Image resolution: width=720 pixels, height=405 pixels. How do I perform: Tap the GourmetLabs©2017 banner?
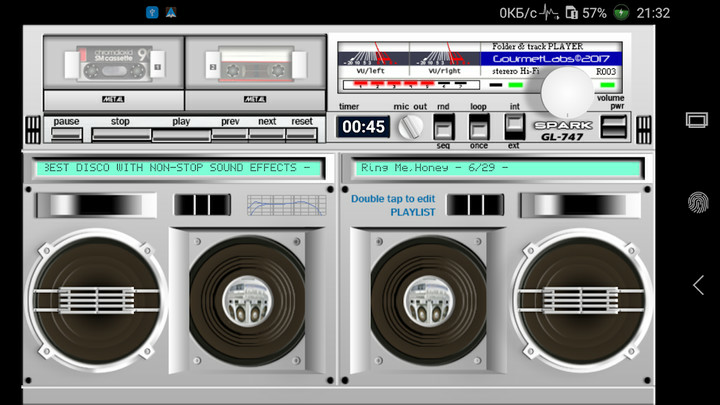551,59
